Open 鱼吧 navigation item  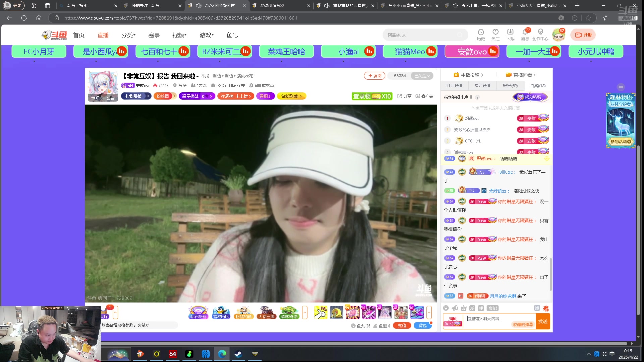tap(232, 35)
